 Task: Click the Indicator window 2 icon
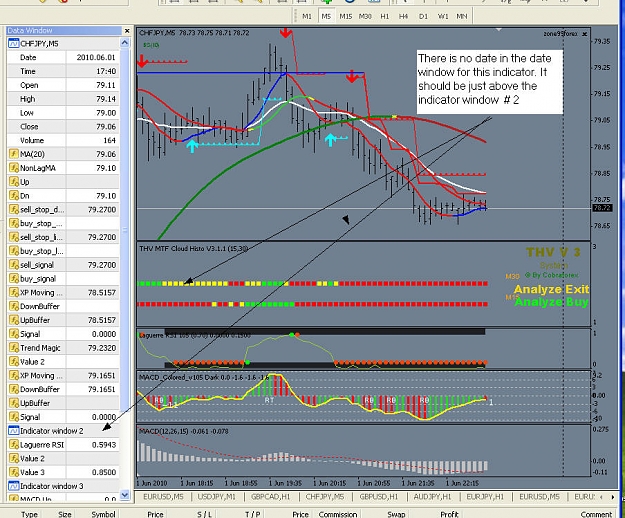[14, 431]
